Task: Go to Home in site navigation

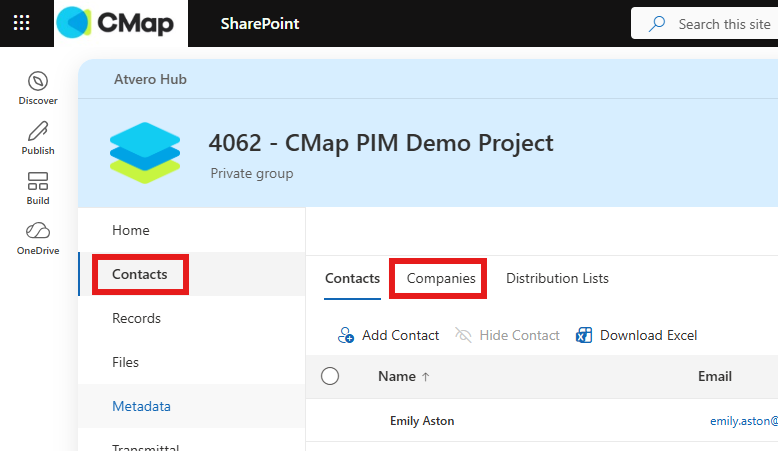Action: coord(130,230)
